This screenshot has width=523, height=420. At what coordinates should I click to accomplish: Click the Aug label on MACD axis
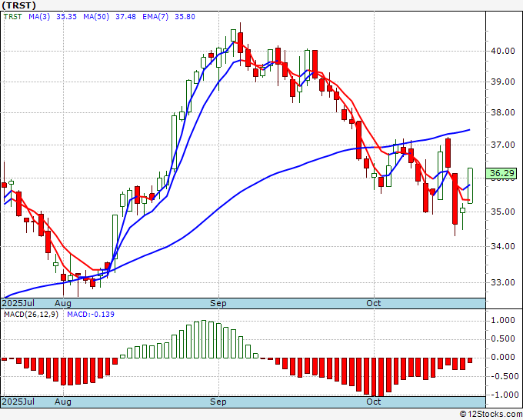pyautogui.click(x=63, y=402)
